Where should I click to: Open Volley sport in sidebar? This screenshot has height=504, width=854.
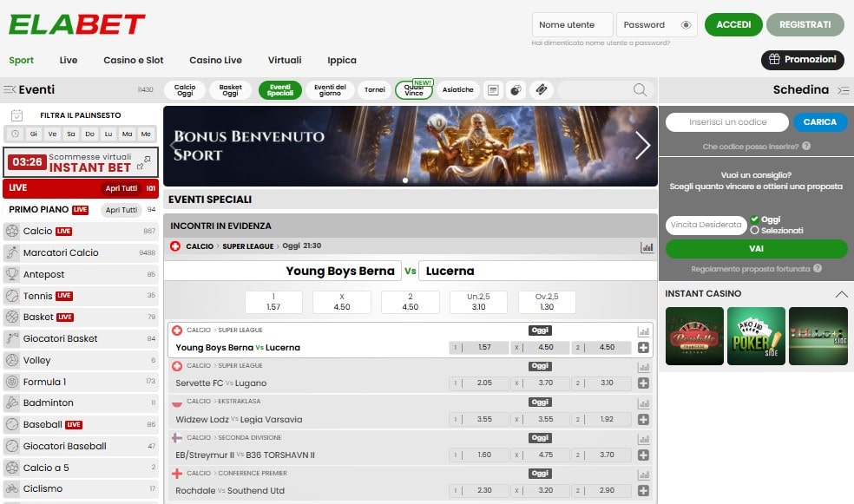point(81,360)
